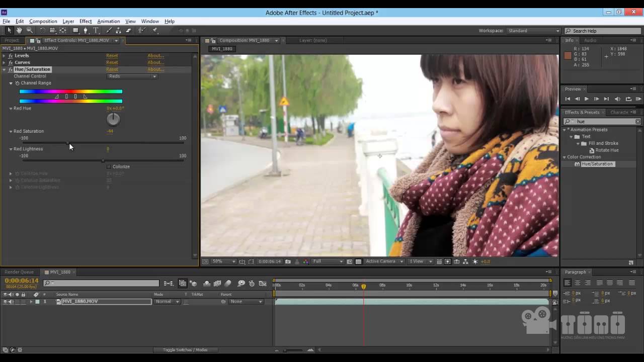The width and height of the screenshot is (644, 362).
Task: Select the Eraser tool
Action: 129,30
